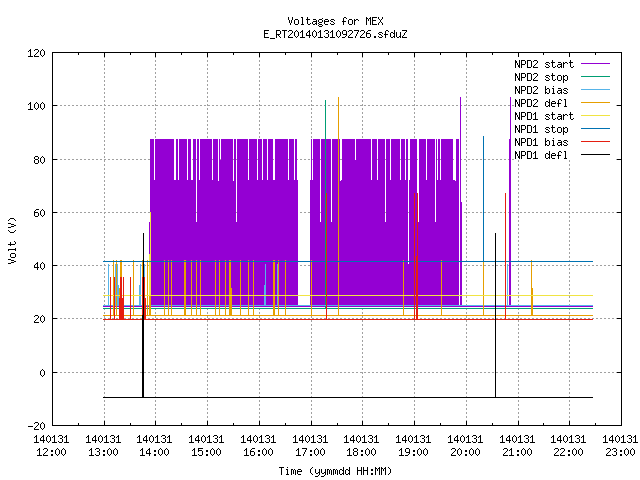Click the green NPD2 stop legend line
Screen dimensions: 640x480
click(x=595, y=77)
